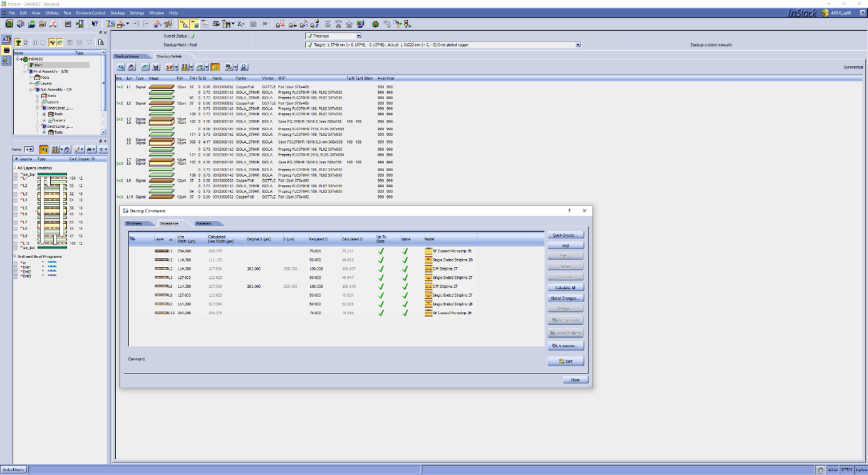Switch to the Materials tab
The image size is (868, 475).
click(x=204, y=224)
